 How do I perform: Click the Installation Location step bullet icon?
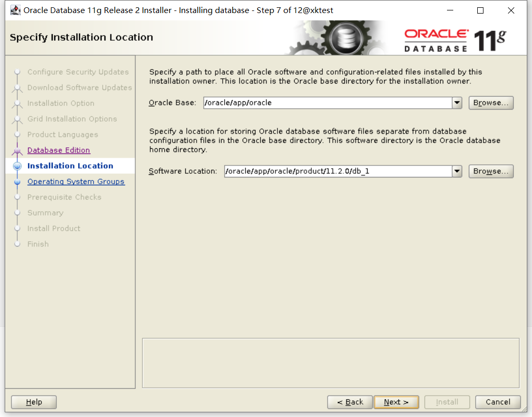17,166
